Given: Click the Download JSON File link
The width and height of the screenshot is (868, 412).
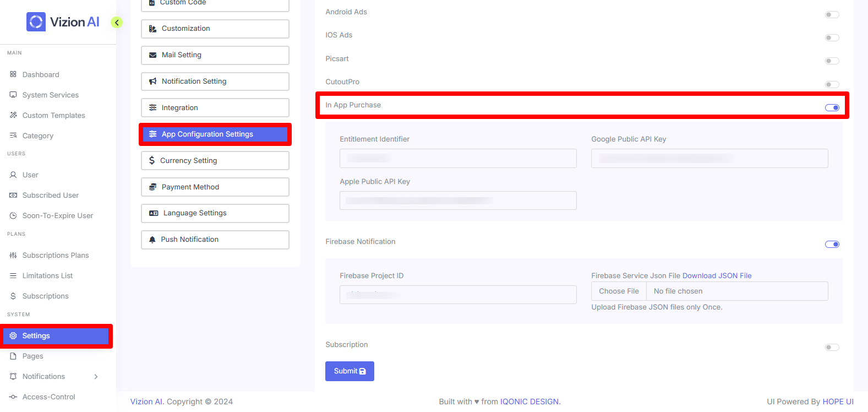Looking at the screenshot, I should (717, 276).
